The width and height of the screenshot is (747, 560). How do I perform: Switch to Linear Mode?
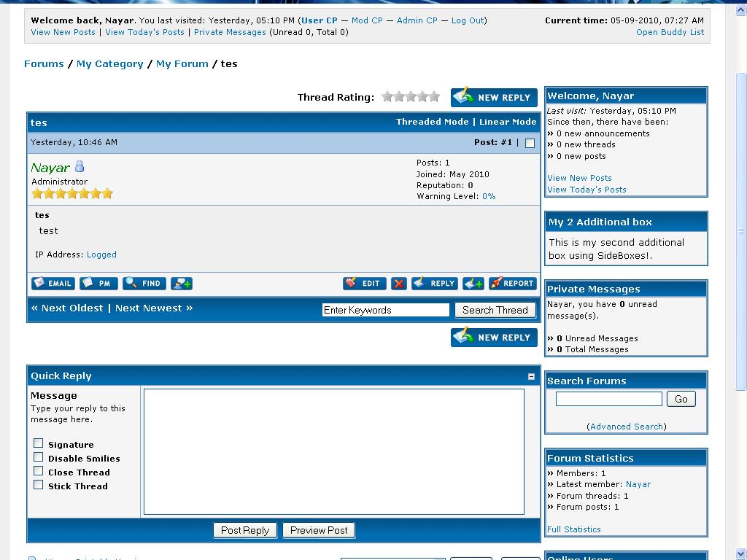coord(508,122)
